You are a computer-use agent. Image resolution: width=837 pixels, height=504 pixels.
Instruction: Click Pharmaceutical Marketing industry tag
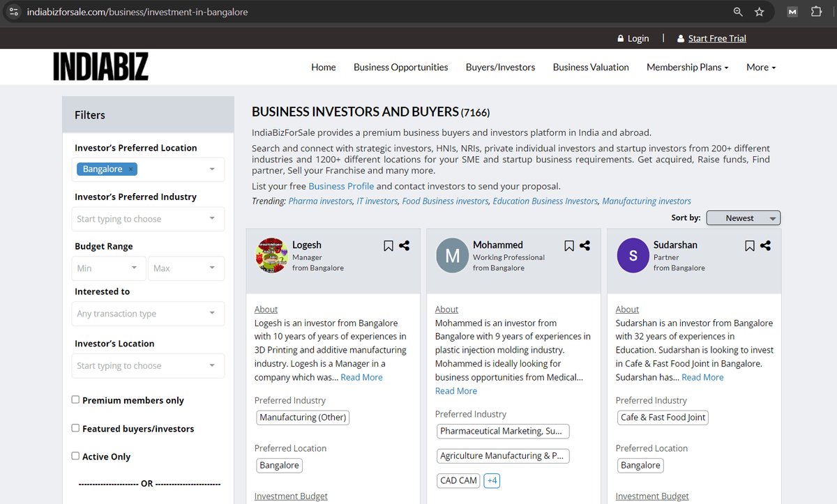503,431
